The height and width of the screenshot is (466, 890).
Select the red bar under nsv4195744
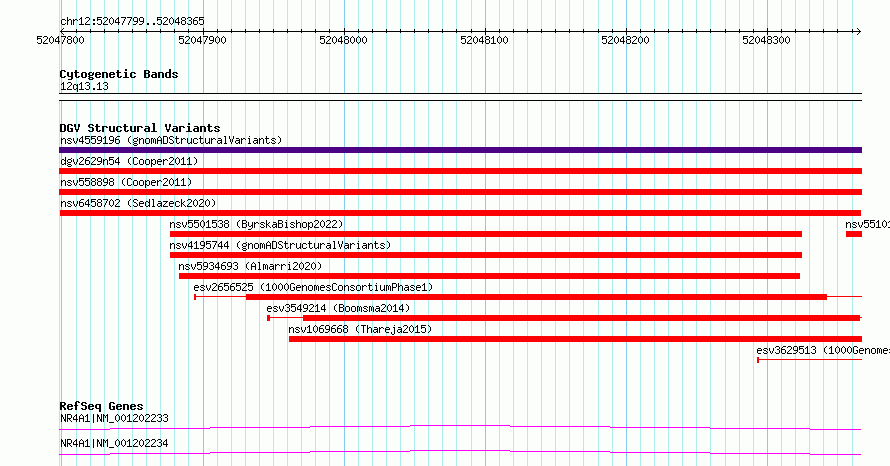click(x=486, y=255)
